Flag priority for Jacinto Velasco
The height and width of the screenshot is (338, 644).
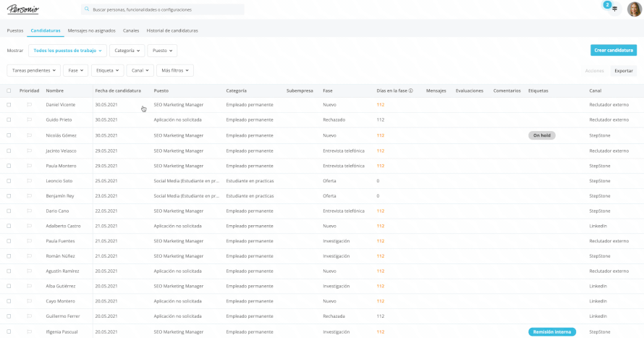pos(30,151)
